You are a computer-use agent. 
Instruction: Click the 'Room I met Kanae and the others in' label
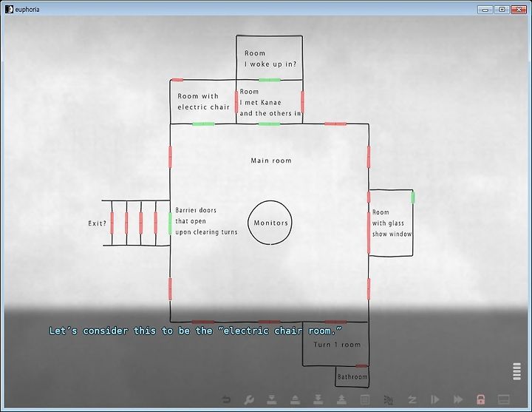click(270, 103)
